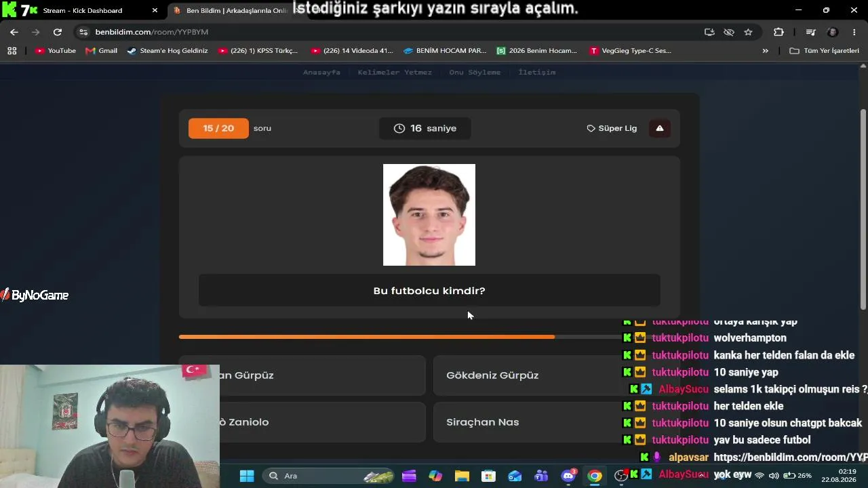Open the Steam'e Hoş Geldiniz bookmark

coord(167,51)
